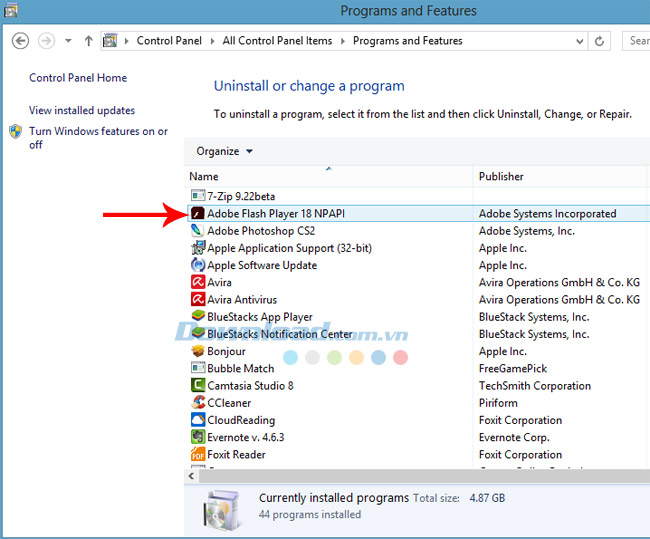Click the BlueStacks App Player icon
Image resolution: width=650 pixels, height=539 pixels.
(x=198, y=317)
